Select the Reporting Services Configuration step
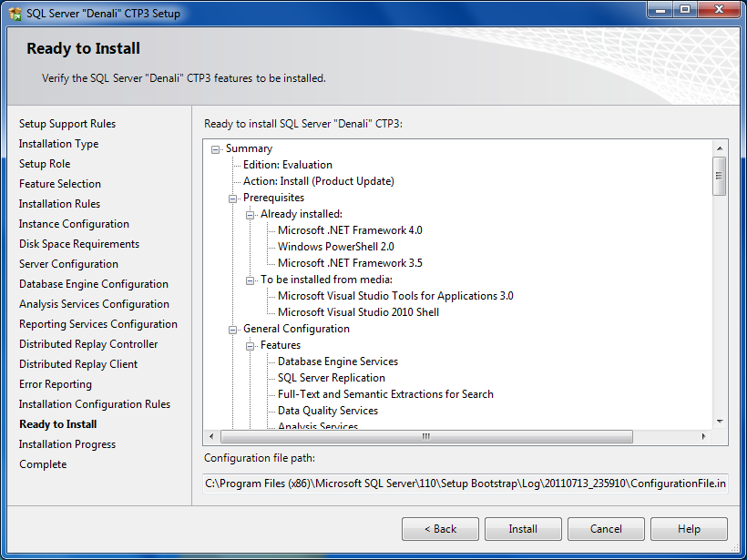The image size is (747, 560). 98,324
